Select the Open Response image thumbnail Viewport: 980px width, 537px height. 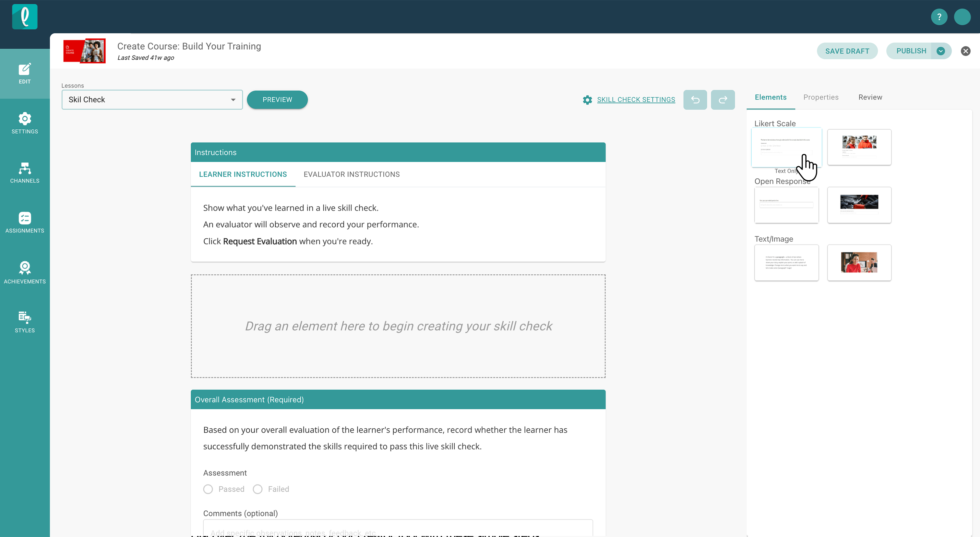[859, 205]
